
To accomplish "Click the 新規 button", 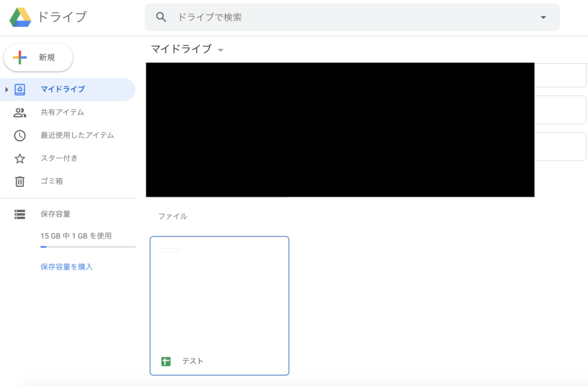I will 38,57.
